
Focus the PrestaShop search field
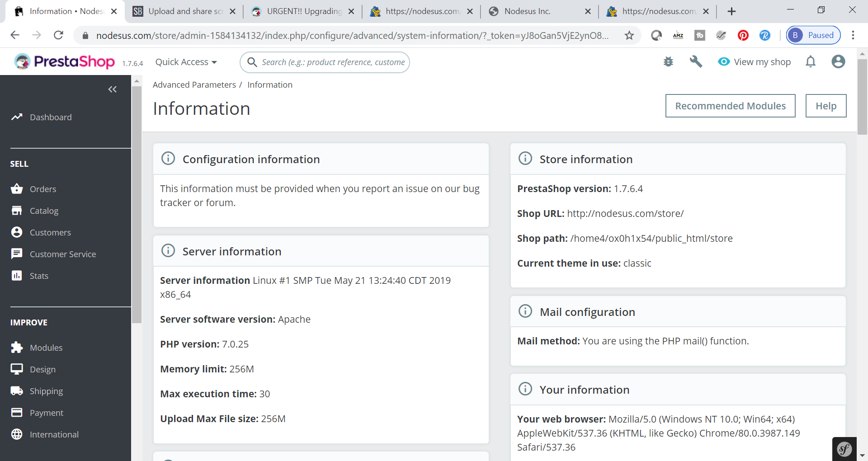point(333,62)
